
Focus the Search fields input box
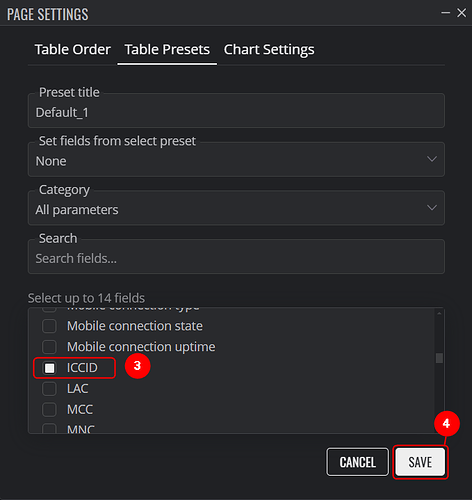[236, 258]
